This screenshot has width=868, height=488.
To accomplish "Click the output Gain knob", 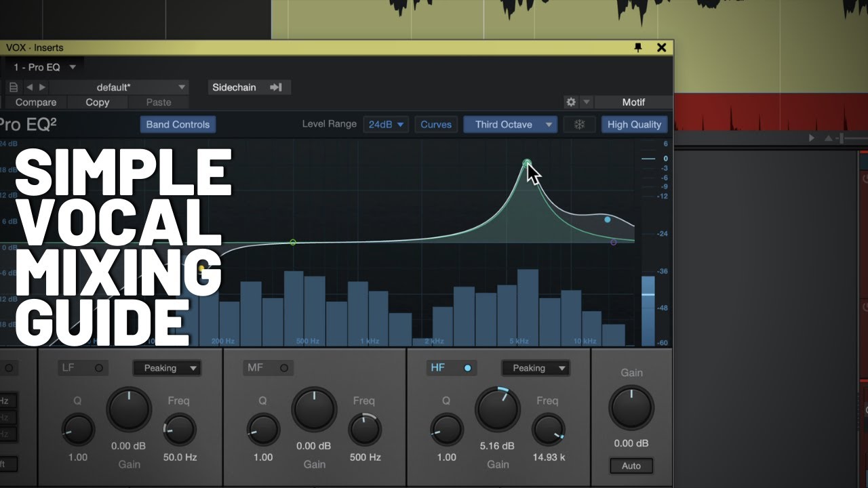I will [631, 407].
